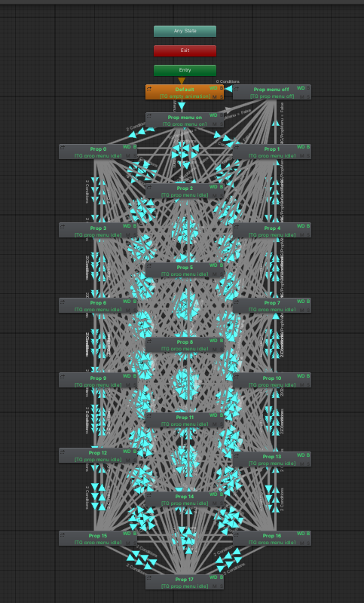Select the Prop 17 state name
Viewport: 364px width, 603px height.
pyautogui.click(x=185, y=580)
